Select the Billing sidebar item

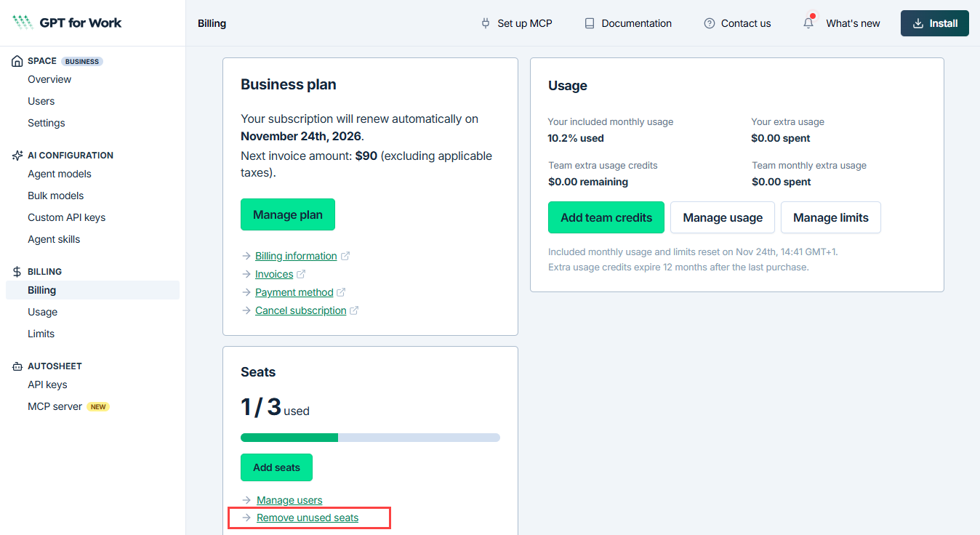tap(92, 290)
